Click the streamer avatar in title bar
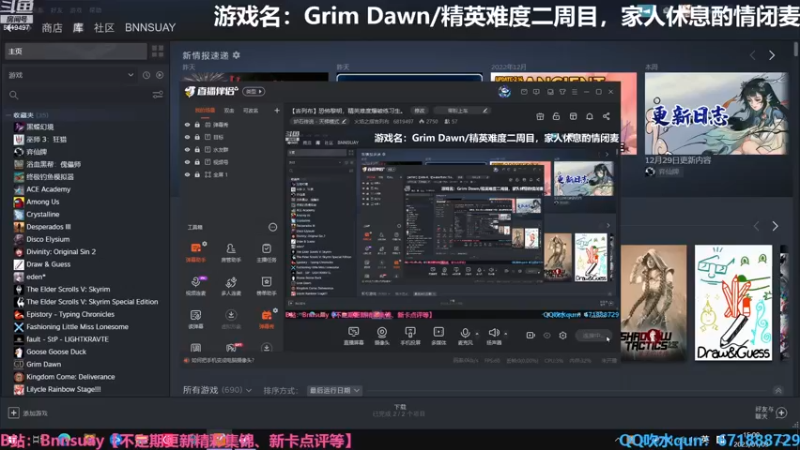800x450 pixels. (x=505, y=91)
